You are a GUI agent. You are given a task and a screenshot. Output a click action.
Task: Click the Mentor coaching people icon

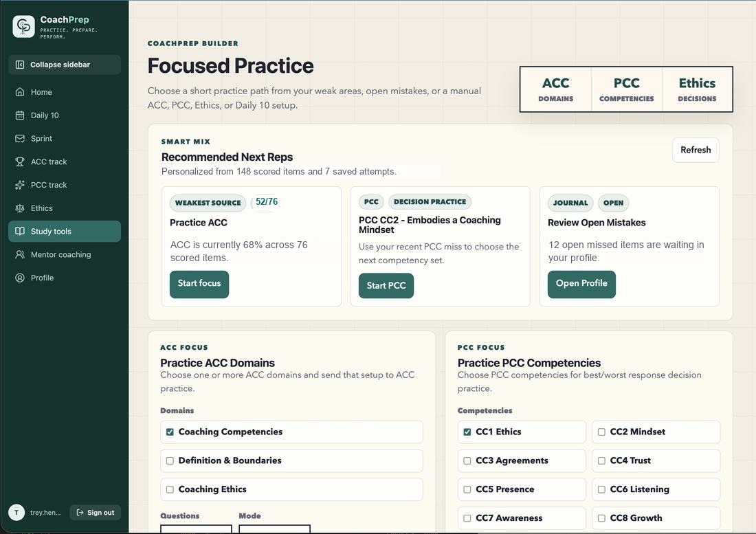pos(20,254)
